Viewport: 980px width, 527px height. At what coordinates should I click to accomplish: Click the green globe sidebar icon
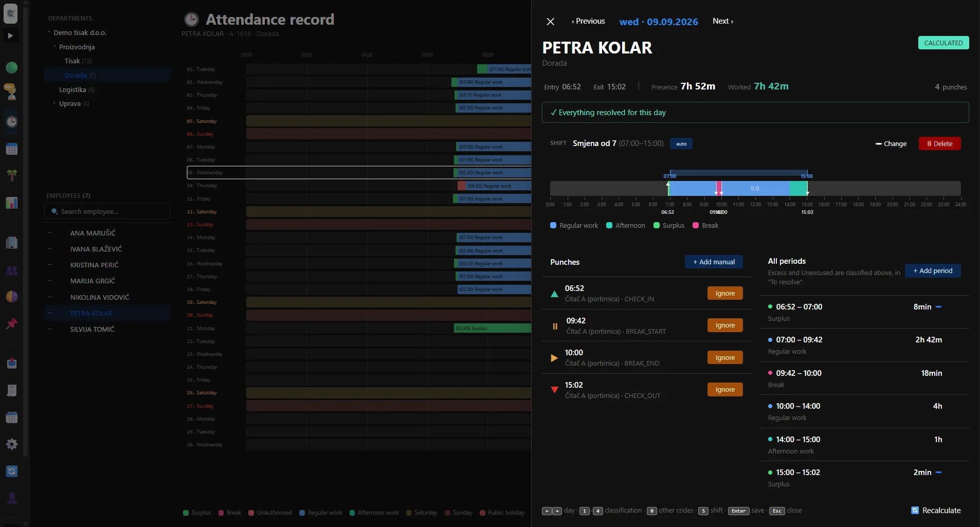(11, 67)
